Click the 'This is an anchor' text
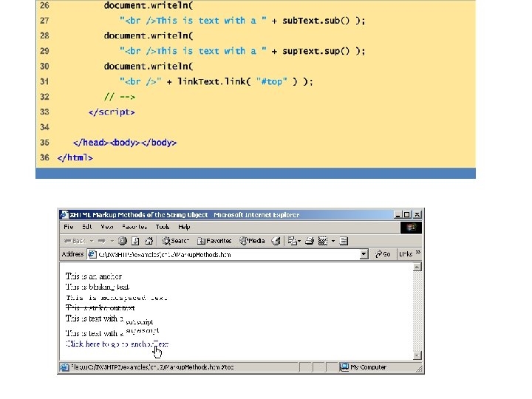This screenshot has height=399, width=532. tap(94, 276)
